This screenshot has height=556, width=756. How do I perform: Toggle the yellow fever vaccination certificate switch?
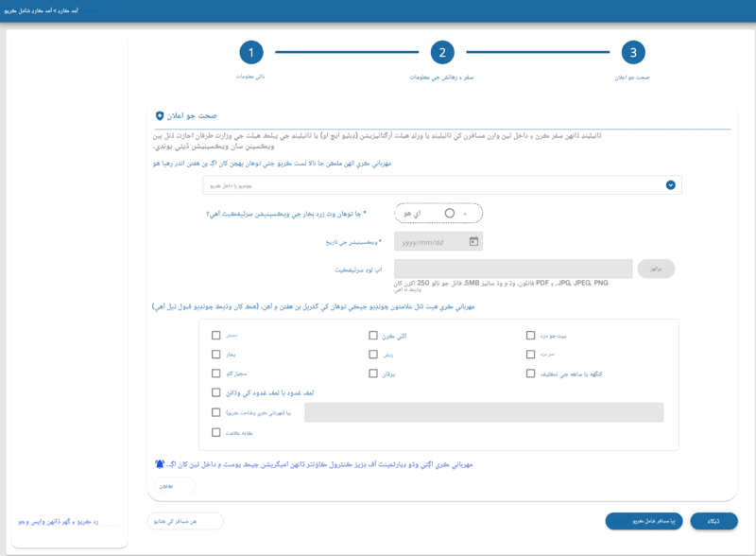click(438, 214)
